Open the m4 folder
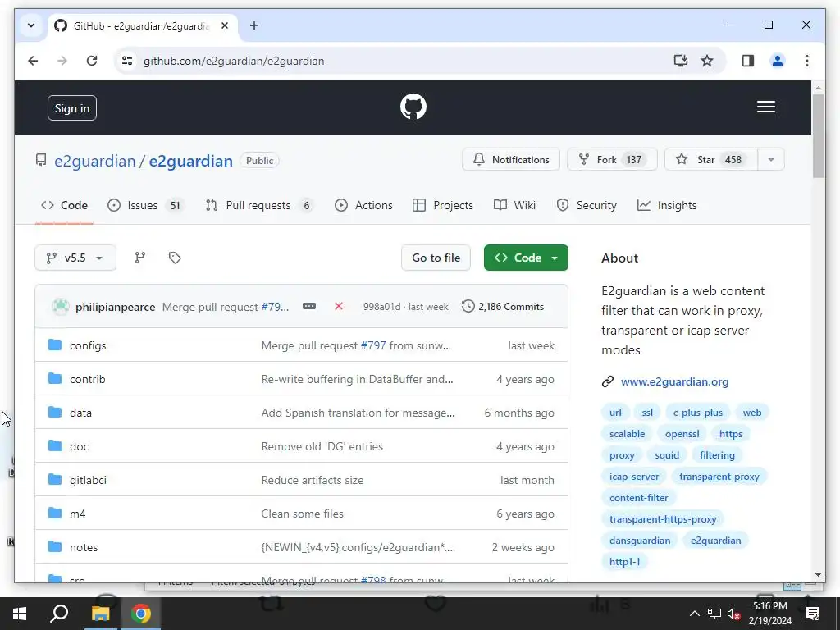 [x=78, y=514]
